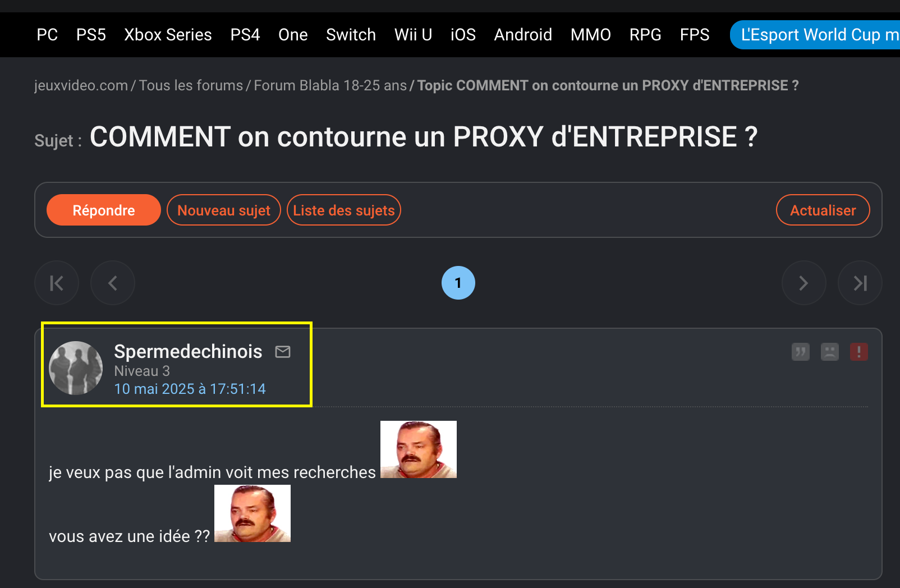Go to the next page arrow
The image size is (900, 588).
coord(803,283)
